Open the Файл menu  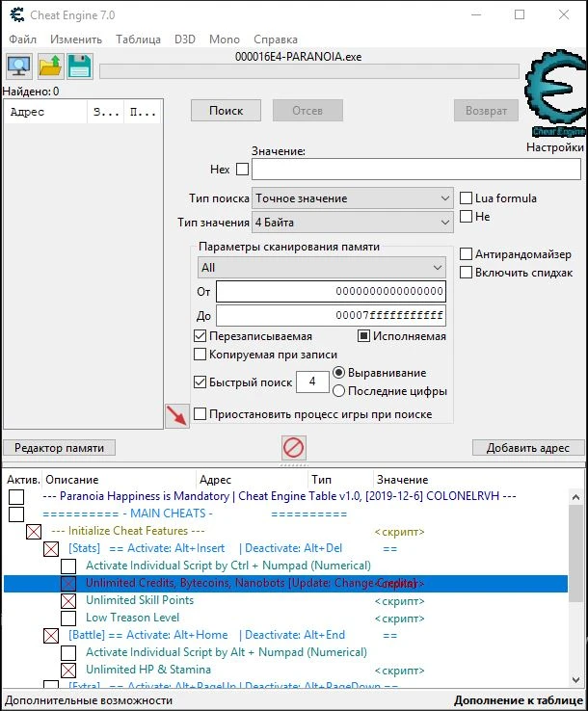[23, 39]
